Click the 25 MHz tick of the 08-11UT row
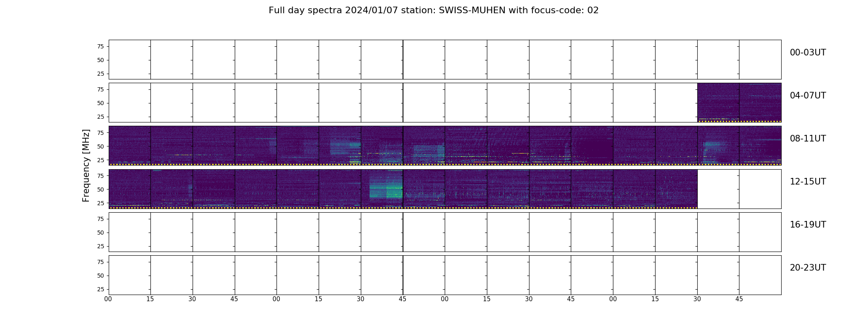This screenshot has height=331, width=868. pyautogui.click(x=100, y=160)
